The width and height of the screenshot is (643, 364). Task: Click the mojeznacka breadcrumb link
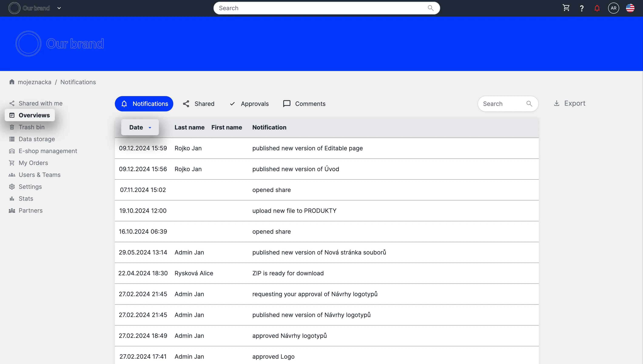[34, 82]
